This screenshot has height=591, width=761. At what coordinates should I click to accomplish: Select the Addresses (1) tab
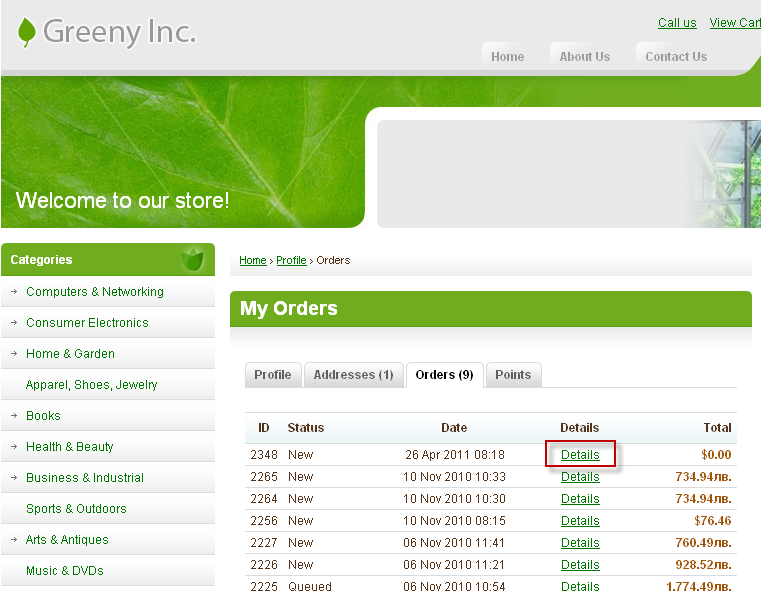click(x=353, y=375)
